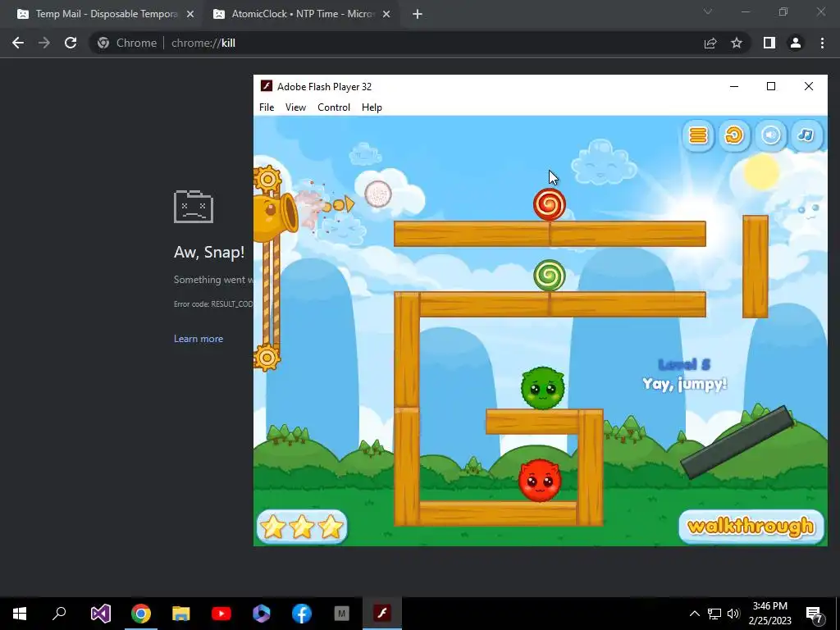This screenshot has width=840, height=630.
Task: Open Flash Player View menu
Action: [295, 107]
